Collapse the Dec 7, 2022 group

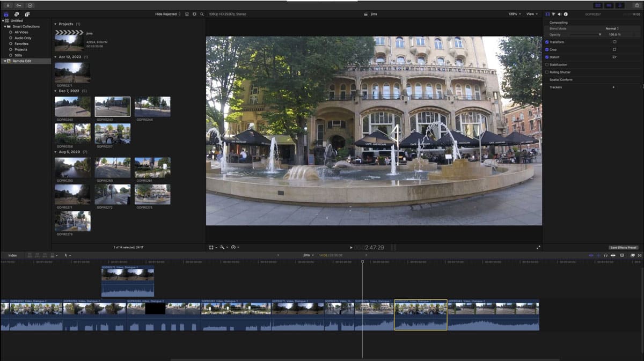[56, 91]
